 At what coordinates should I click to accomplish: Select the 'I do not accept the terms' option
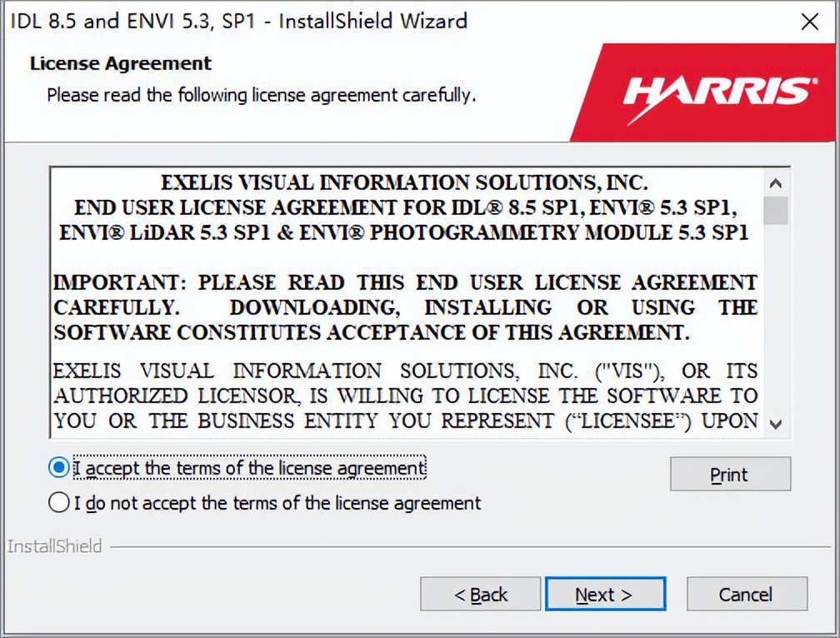click(57, 503)
